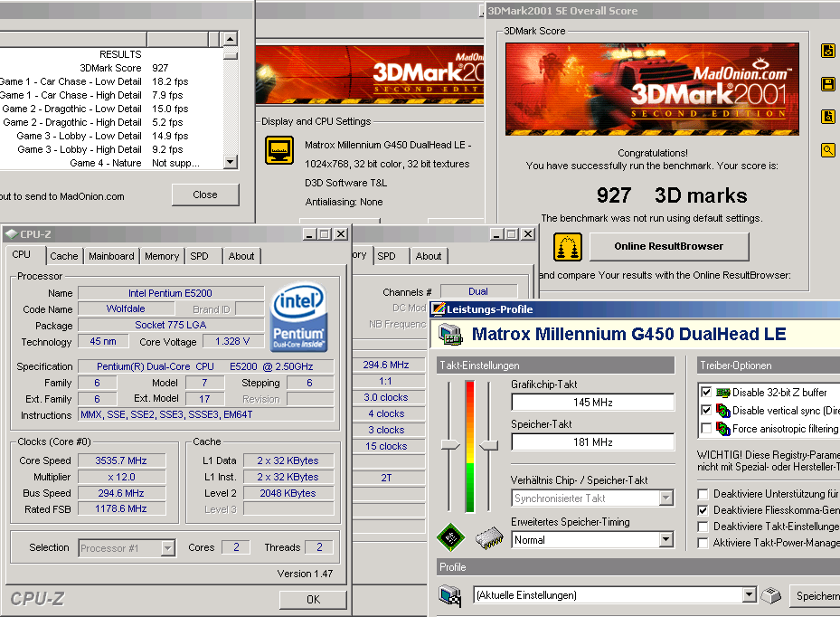
Task: Click the Online ResultBrowser button
Action: [669, 247]
